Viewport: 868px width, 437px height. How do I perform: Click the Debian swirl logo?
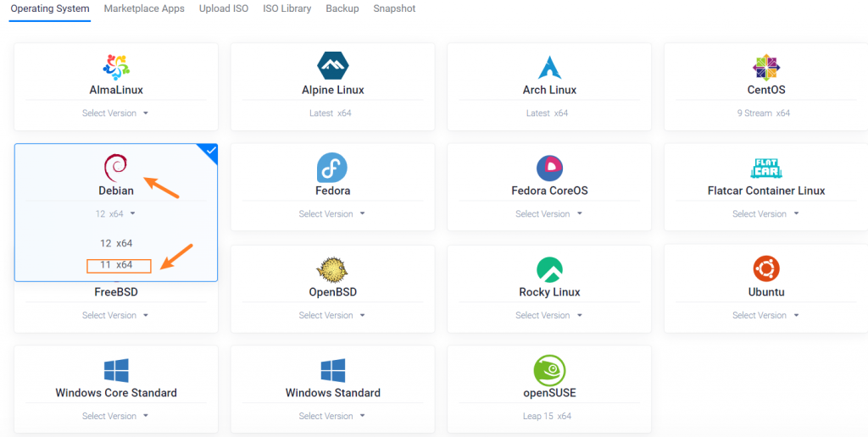click(115, 169)
